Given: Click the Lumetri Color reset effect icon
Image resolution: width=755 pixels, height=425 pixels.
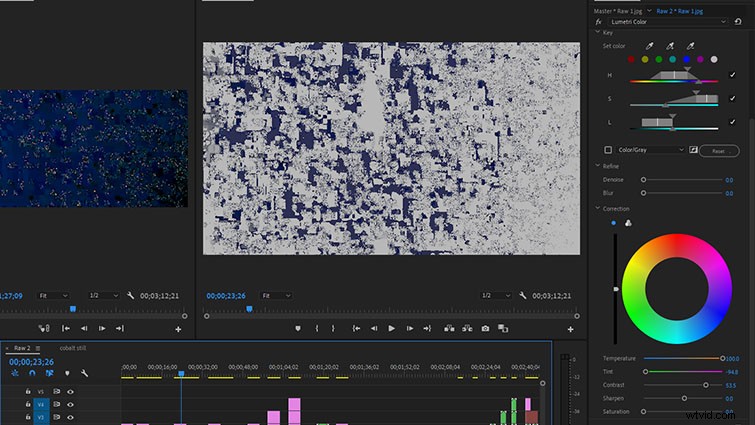Looking at the screenshot, I should pos(738,22).
